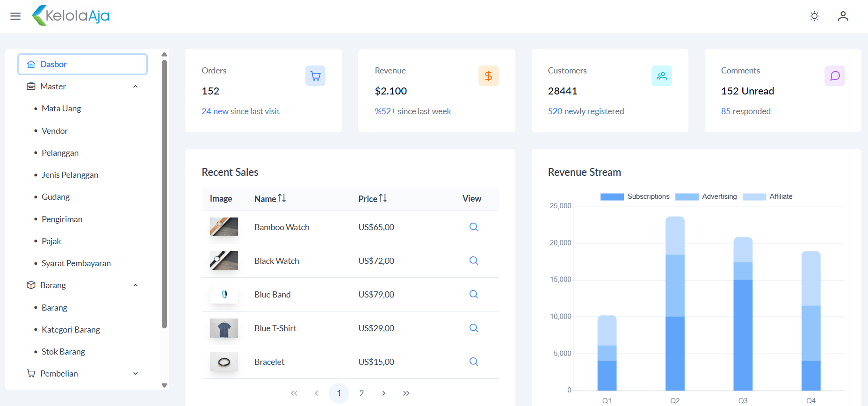This screenshot has height=406, width=868.
Task: Select Mata Uang menu item
Action: 61,109
